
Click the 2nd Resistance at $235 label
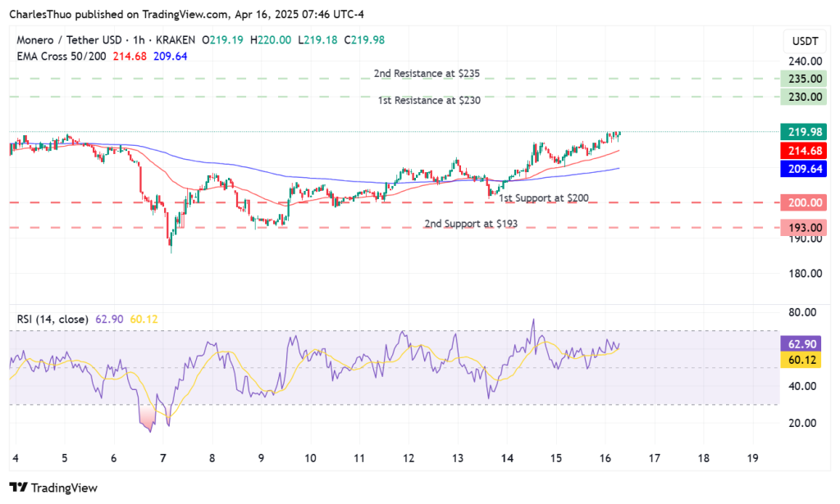[427, 74]
